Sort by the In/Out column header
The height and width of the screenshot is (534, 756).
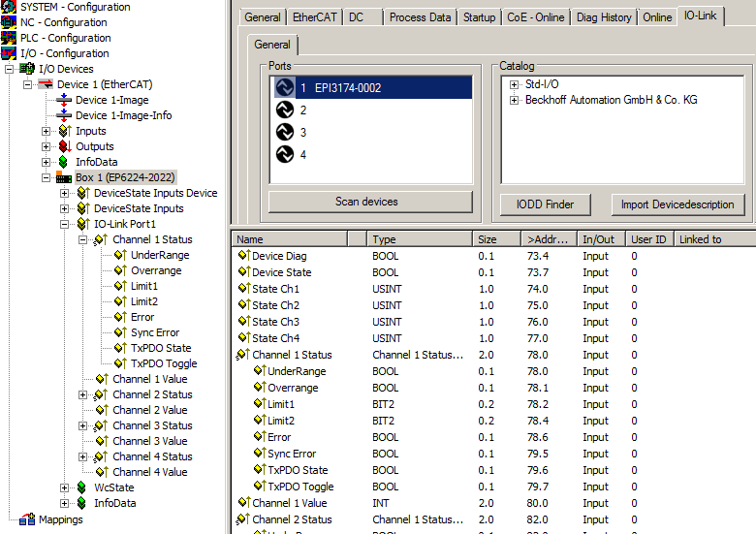(x=601, y=239)
